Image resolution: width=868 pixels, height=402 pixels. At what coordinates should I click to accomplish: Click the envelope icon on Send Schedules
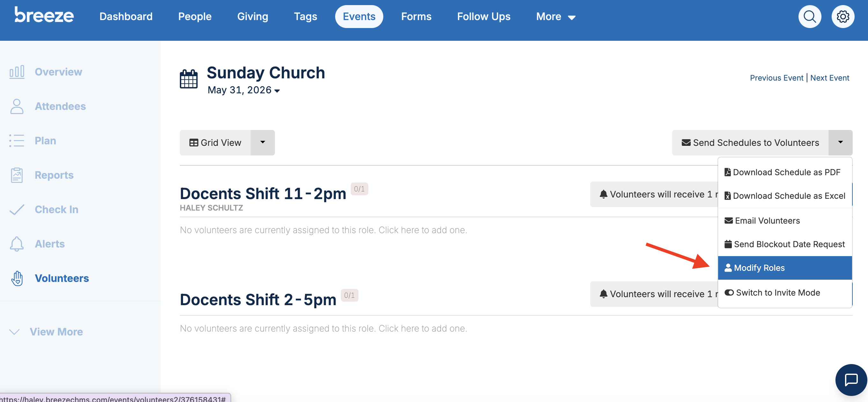pyautogui.click(x=686, y=143)
